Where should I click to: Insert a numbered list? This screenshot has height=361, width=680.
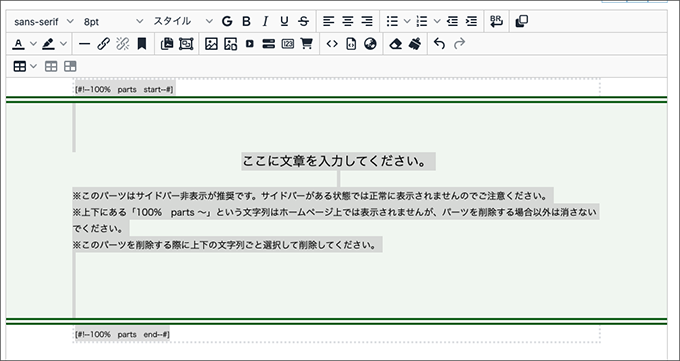click(x=422, y=21)
